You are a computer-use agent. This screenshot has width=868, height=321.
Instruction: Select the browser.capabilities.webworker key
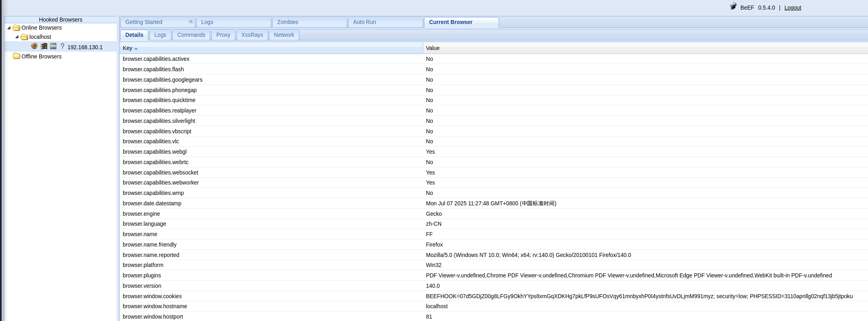point(161,183)
